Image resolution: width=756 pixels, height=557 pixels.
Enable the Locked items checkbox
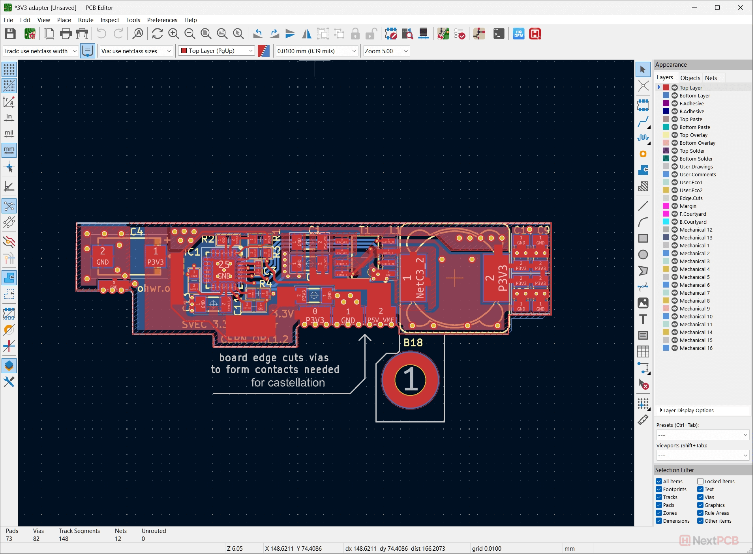coord(700,481)
